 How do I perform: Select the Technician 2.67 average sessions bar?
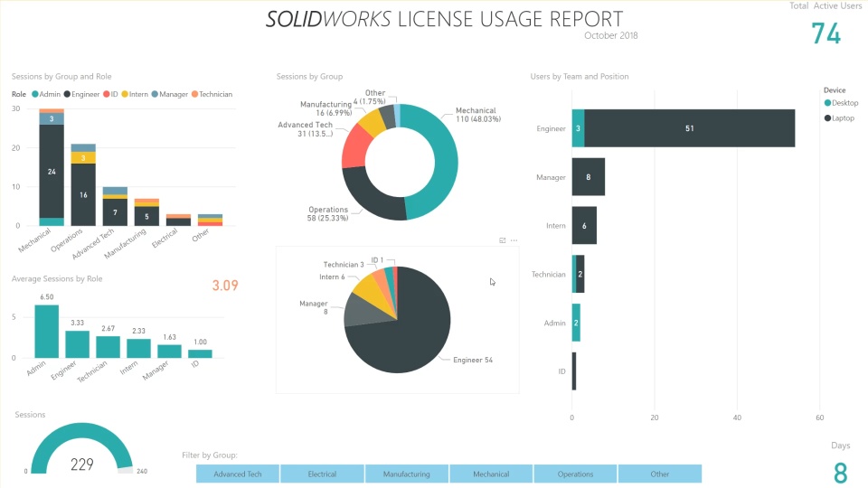click(x=108, y=347)
